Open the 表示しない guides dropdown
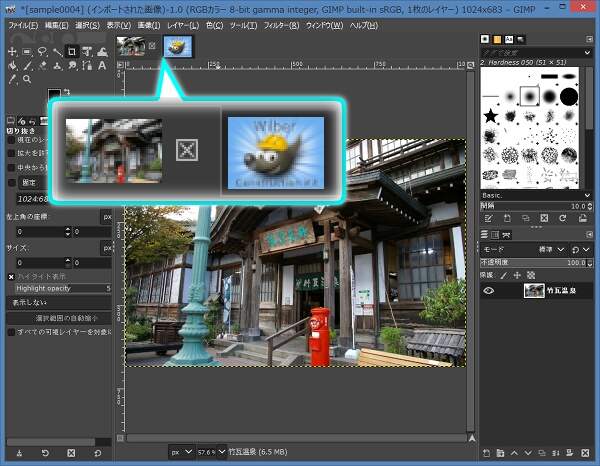600x466 pixels. [x=59, y=303]
